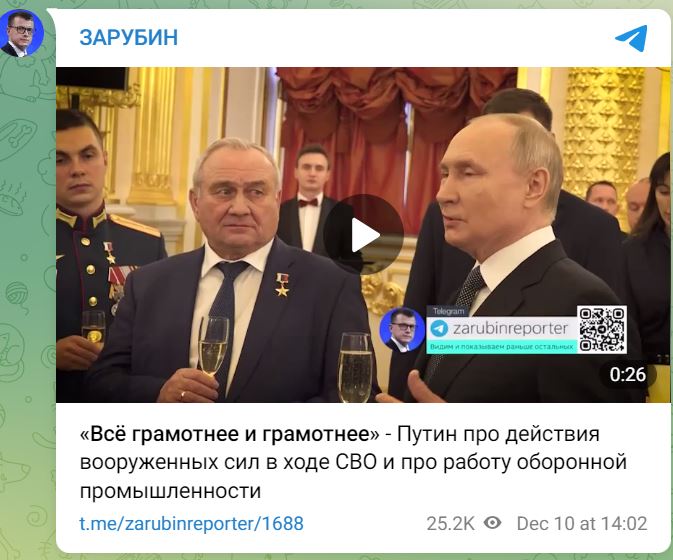Follow the t.me/zarubinreporter/1688 link

tap(191, 524)
